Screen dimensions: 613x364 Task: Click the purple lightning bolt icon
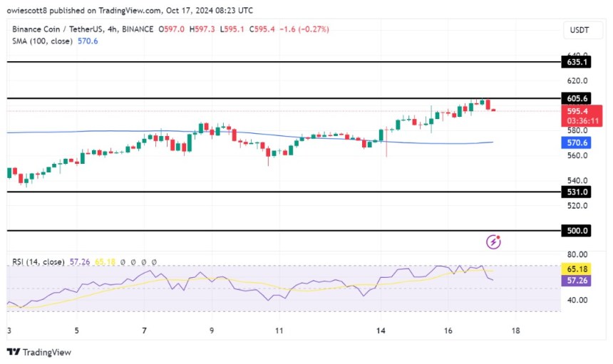493,242
